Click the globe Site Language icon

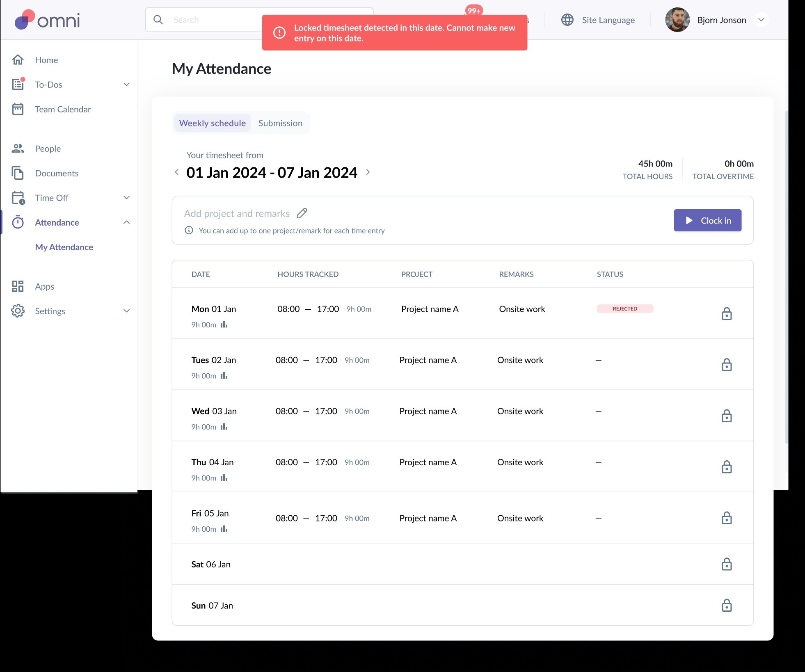567,20
